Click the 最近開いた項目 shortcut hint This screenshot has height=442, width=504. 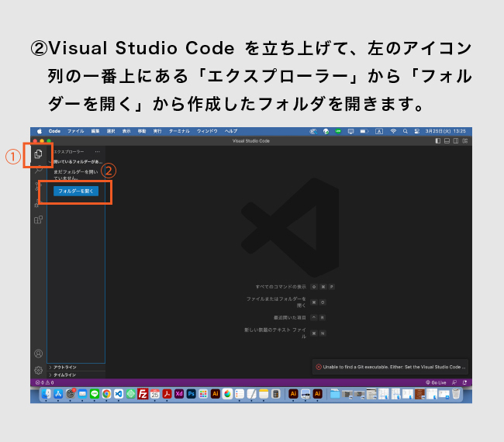click(x=299, y=318)
